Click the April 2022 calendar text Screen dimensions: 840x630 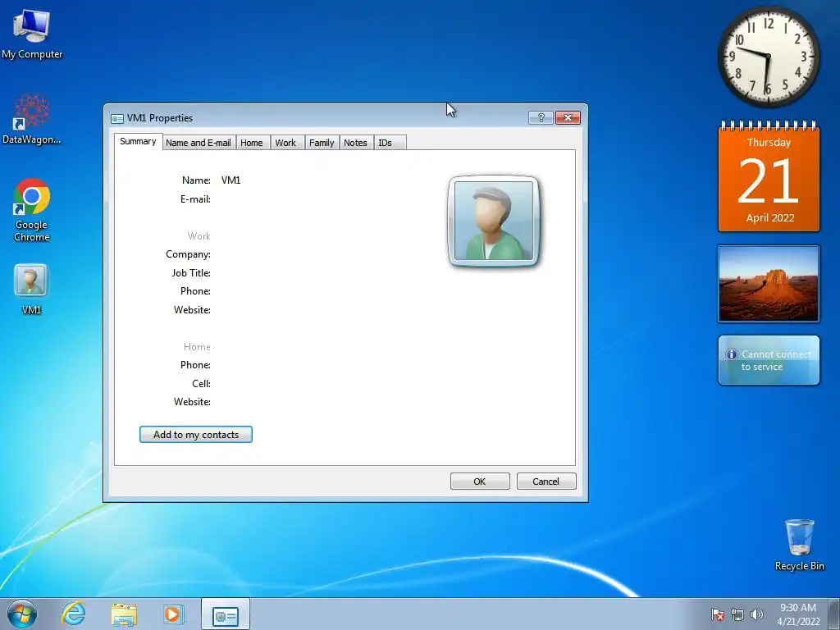click(x=769, y=218)
